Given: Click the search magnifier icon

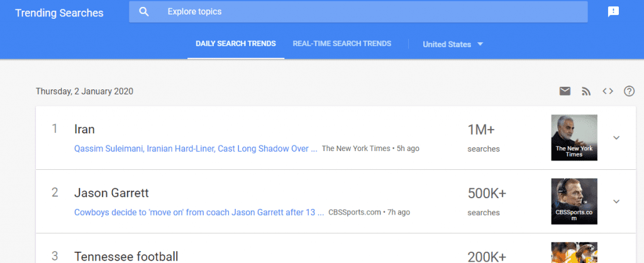Looking at the screenshot, I should [144, 12].
